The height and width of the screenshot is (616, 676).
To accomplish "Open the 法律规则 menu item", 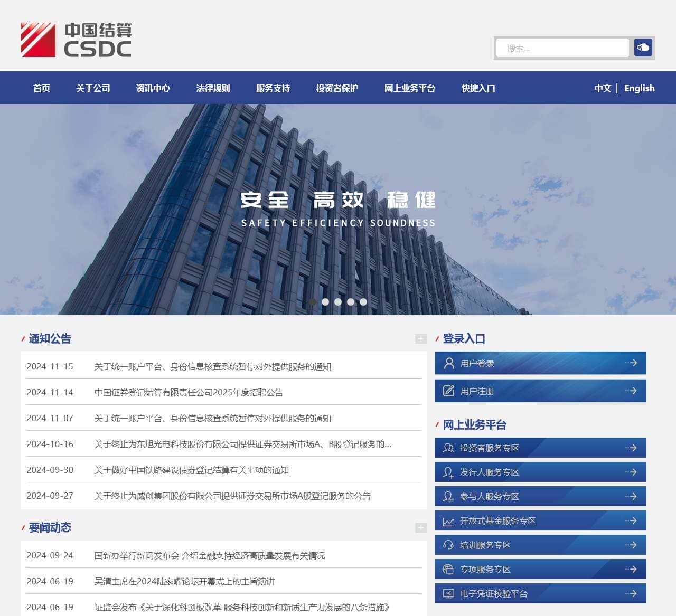I will click(213, 88).
